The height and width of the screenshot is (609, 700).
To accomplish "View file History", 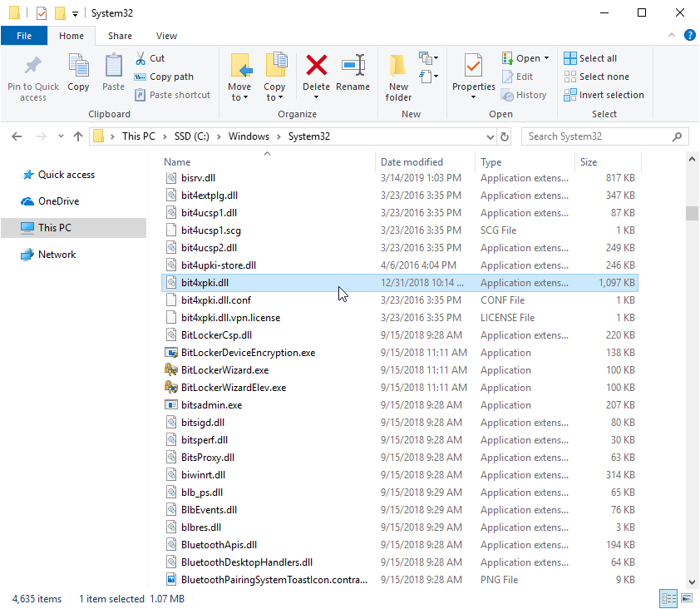I will coord(524,95).
